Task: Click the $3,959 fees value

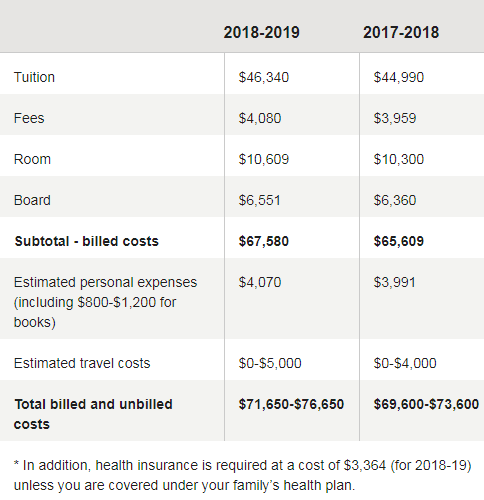Action: (x=395, y=118)
